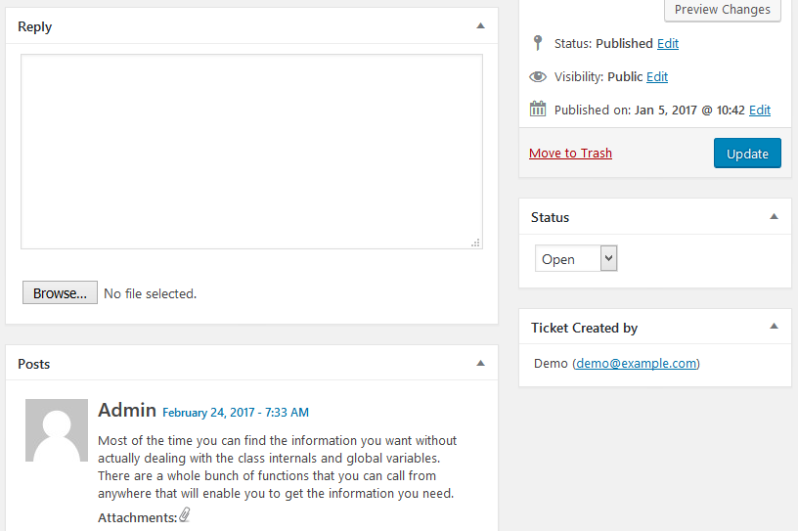Collapse the Status panel
Viewport: 798px width, 532px height.
point(774,217)
